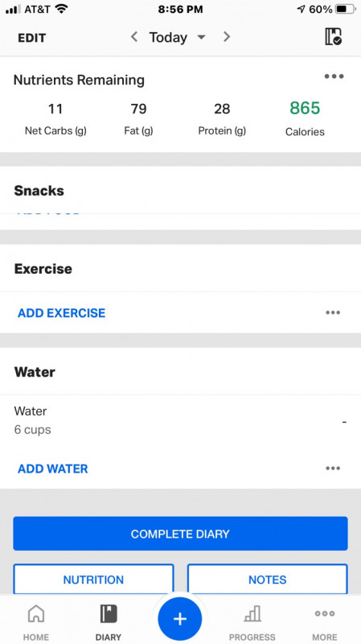
Task: Tap ADD EXERCISE link
Action: pos(62,313)
